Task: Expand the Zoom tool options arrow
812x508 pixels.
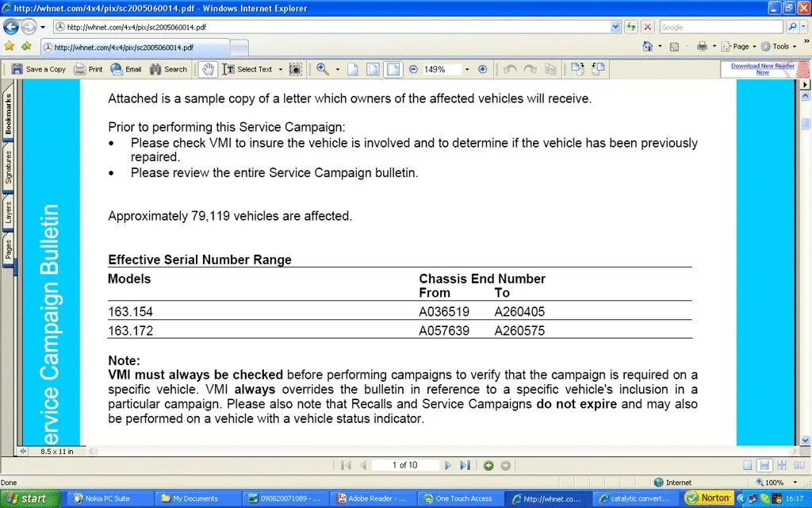Action: click(338, 69)
